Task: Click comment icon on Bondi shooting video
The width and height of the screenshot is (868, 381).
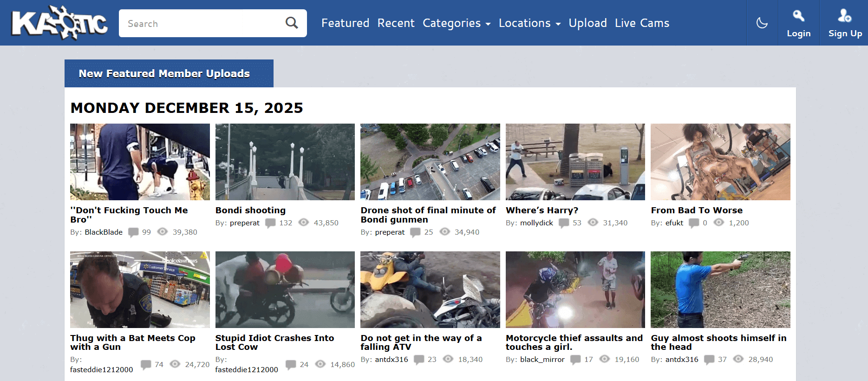Action: coord(270,223)
